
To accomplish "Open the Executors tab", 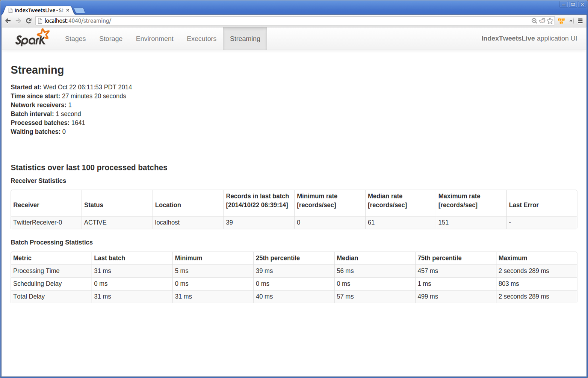I will (201, 39).
